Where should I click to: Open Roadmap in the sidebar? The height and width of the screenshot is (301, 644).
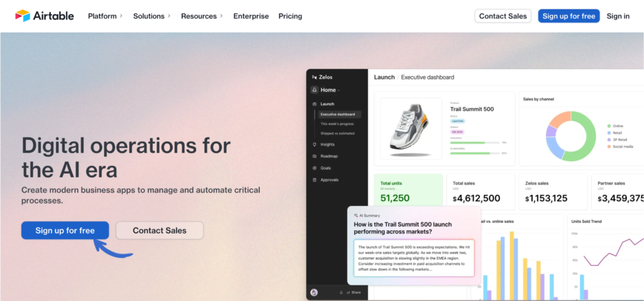pos(329,156)
